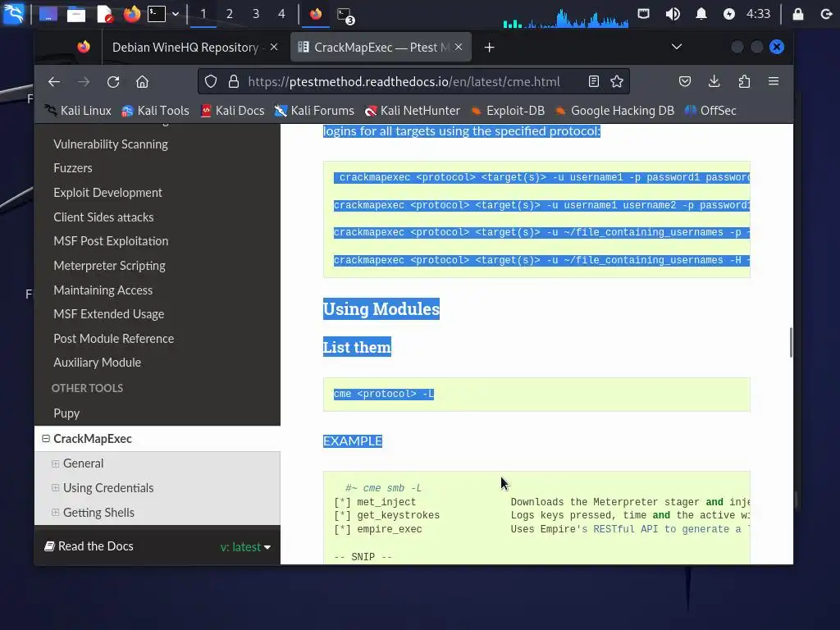The width and height of the screenshot is (840, 630).
Task: Select the CrackMapExec browser tab
Action: (x=381, y=47)
